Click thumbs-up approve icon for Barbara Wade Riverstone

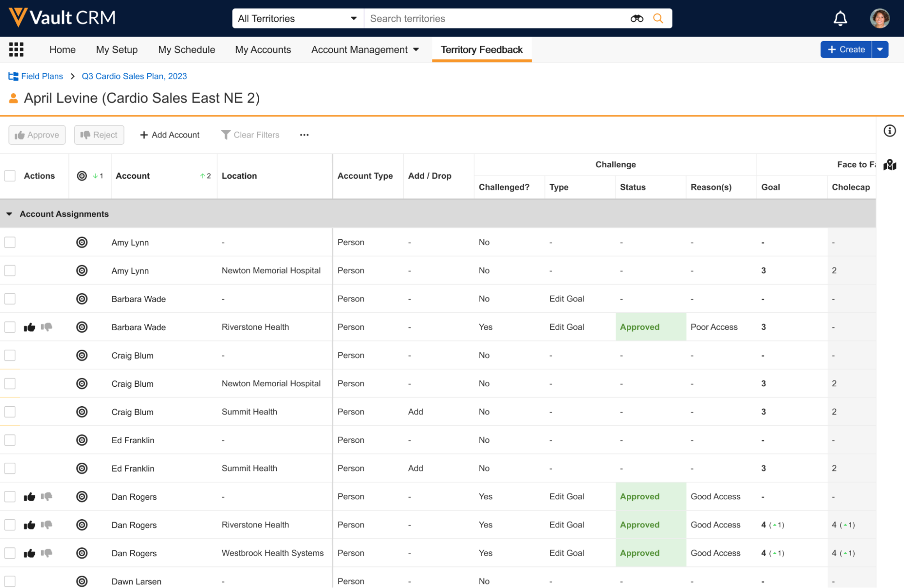(x=29, y=327)
